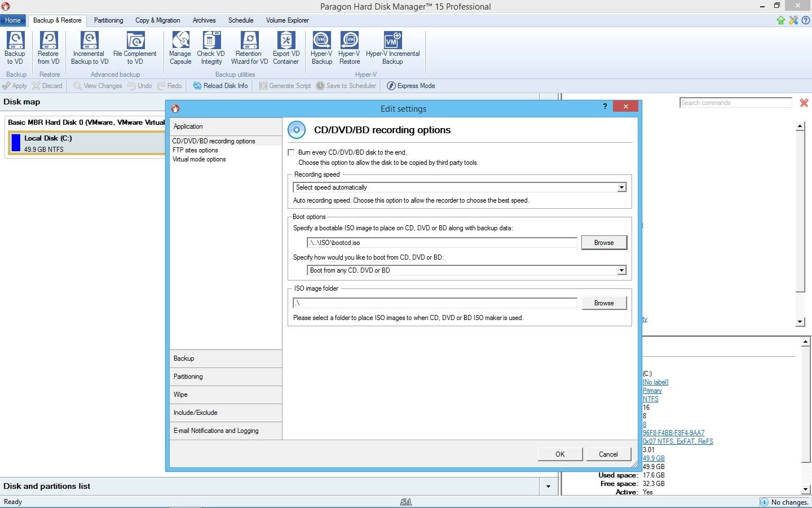Click Redo in the toolbar

pyautogui.click(x=169, y=86)
